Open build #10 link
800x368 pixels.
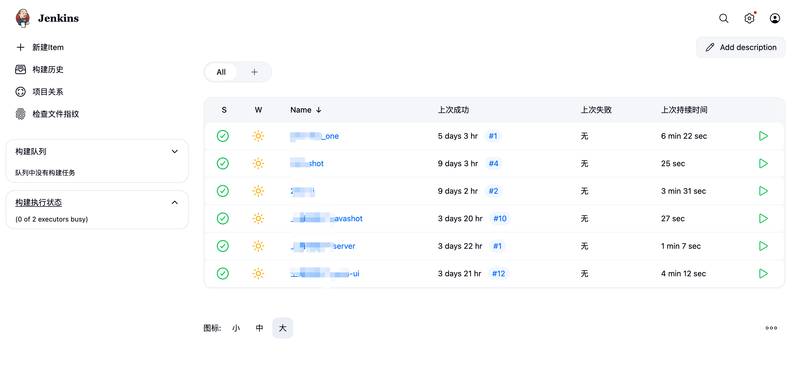[x=499, y=218]
